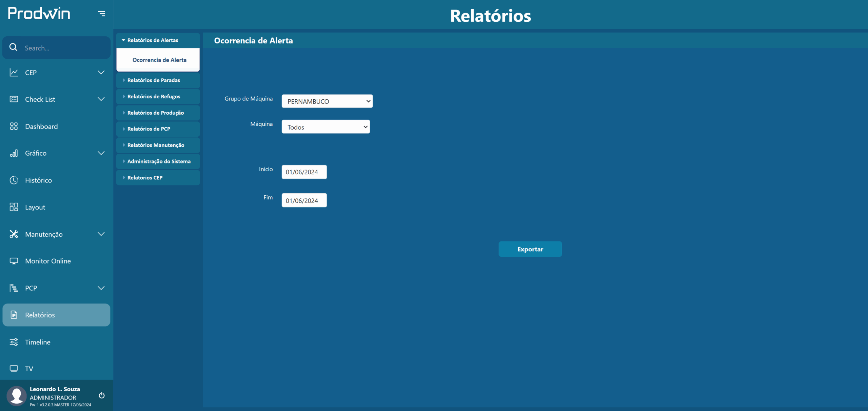Expand Relatorios CEP

coord(158,178)
